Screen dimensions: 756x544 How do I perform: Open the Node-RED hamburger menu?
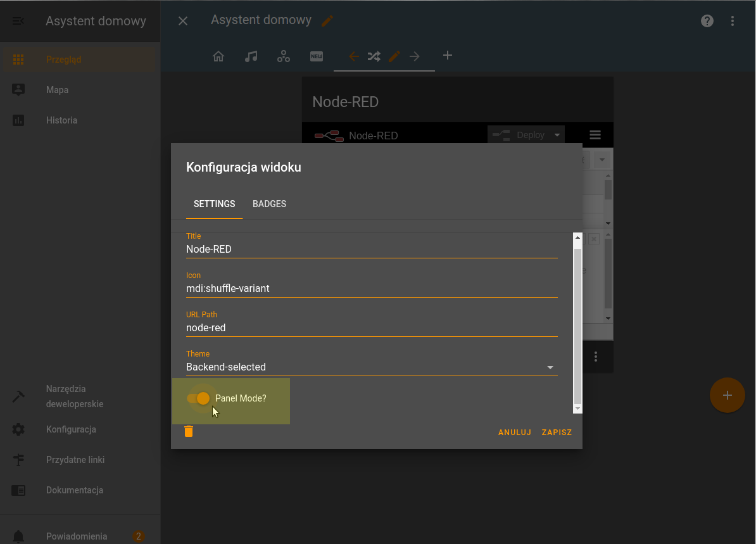click(595, 135)
